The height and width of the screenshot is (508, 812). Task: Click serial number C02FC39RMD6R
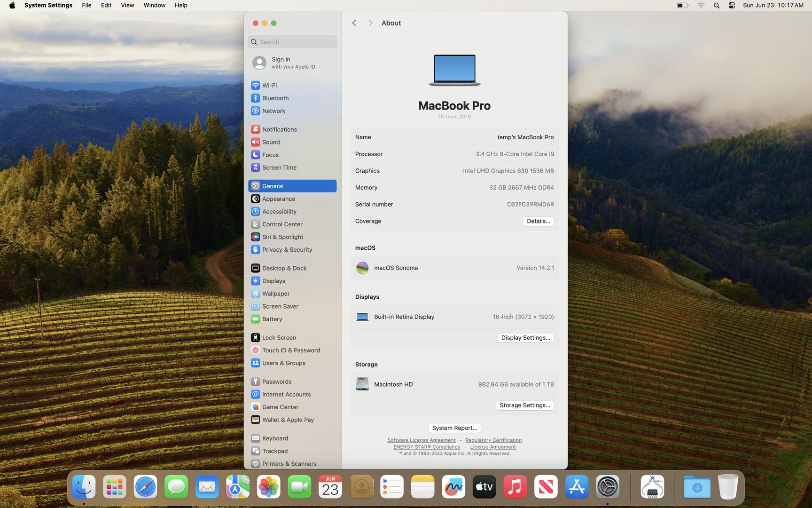tap(530, 204)
